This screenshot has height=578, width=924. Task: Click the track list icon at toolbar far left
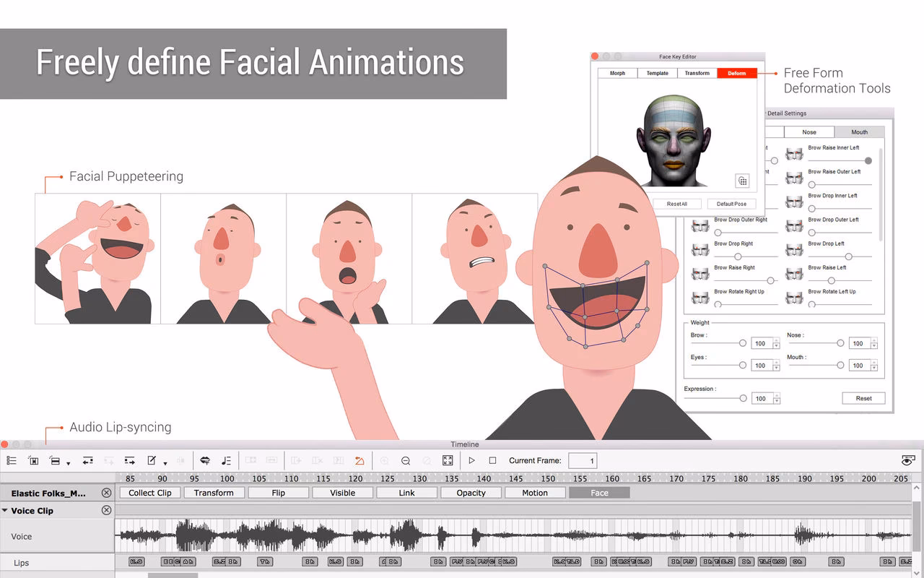tap(12, 460)
